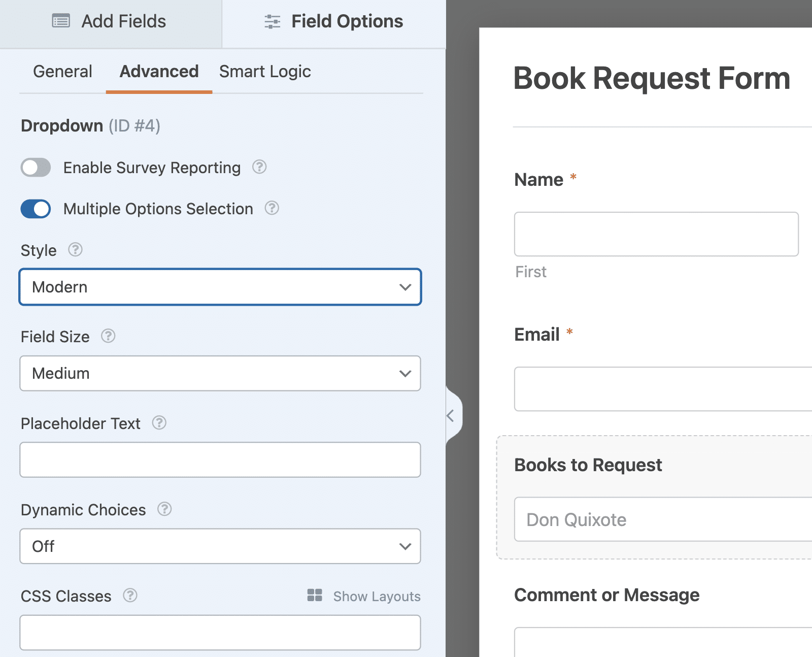Click the Add Fields panel icon
This screenshot has width=812, height=657.
[x=60, y=21]
